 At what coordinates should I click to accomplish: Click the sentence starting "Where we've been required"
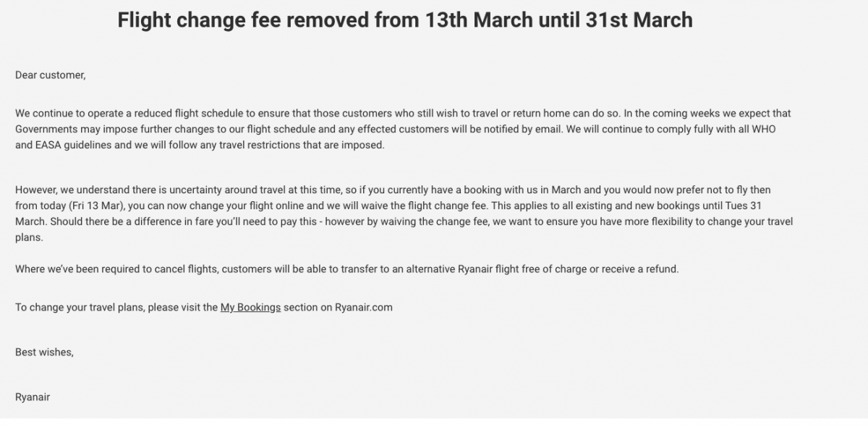click(347, 269)
